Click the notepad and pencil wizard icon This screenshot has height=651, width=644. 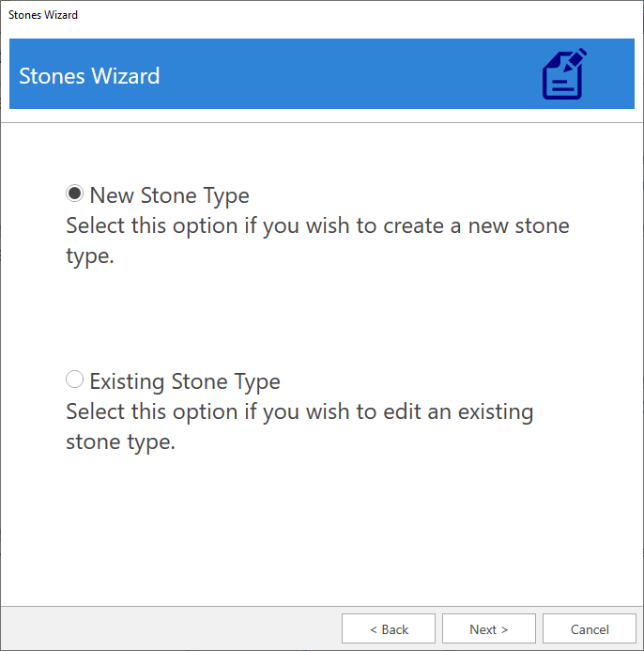pyautogui.click(x=564, y=74)
